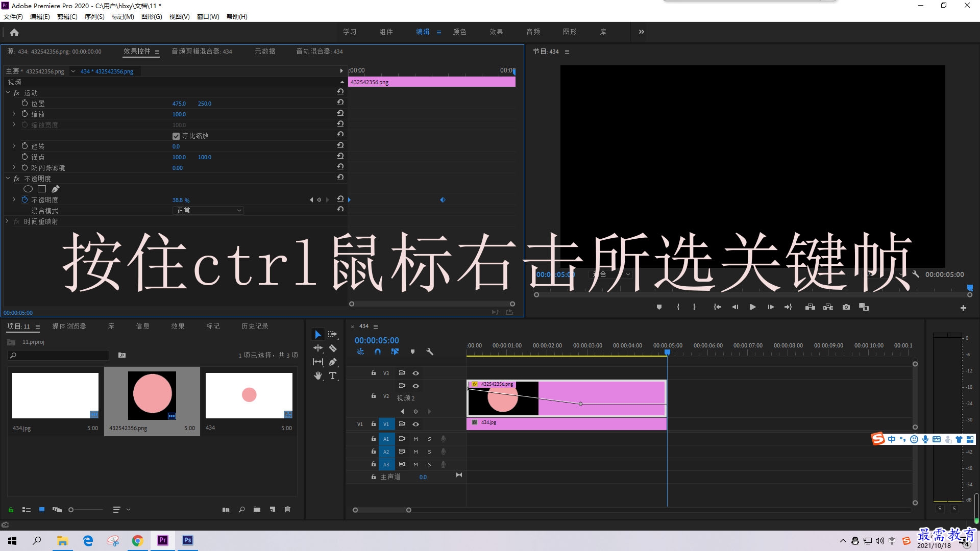Select the Razor tool
The image size is (980, 551).
tap(333, 348)
